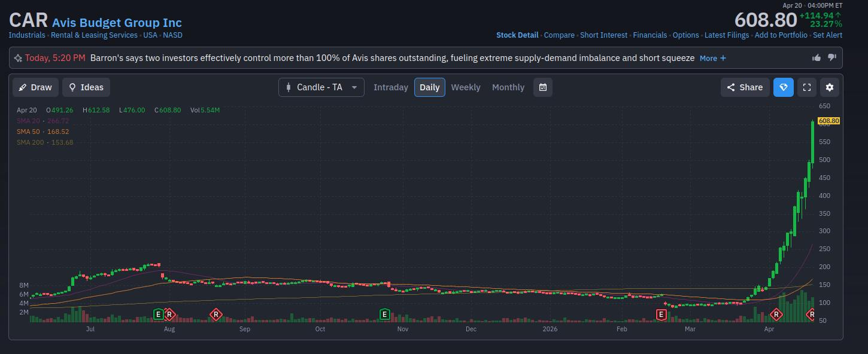The height and width of the screenshot is (354, 868).
Task: Click the H 612.58 high value
Action: coord(96,110)
